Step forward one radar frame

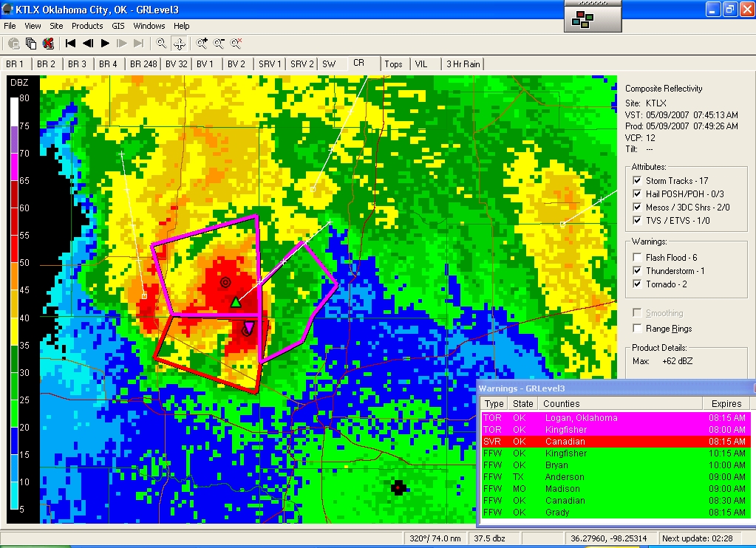point(121,44)
